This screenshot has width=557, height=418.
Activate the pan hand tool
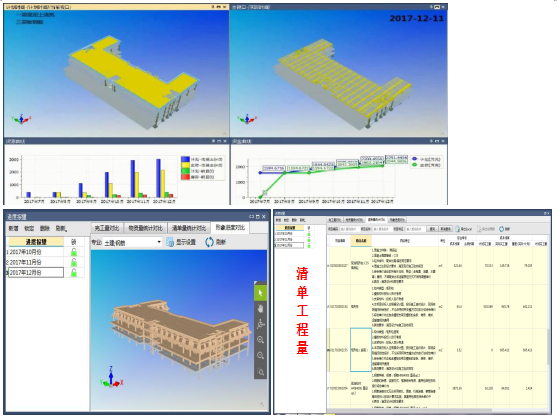click(260, 309)
